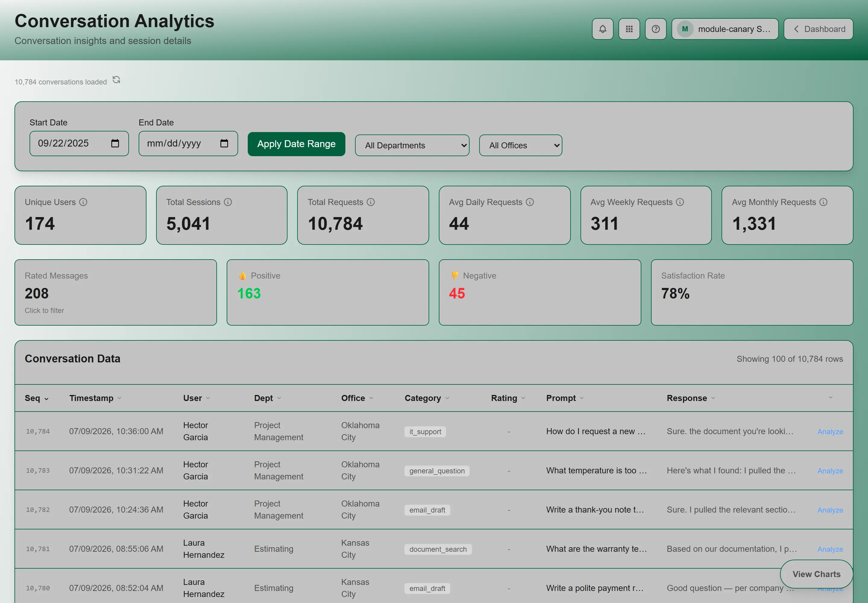This screenshot has width=868, height=603.
Task: Open the All Offices dropdown
Action: pyautogui.click(x=520, y=145)
